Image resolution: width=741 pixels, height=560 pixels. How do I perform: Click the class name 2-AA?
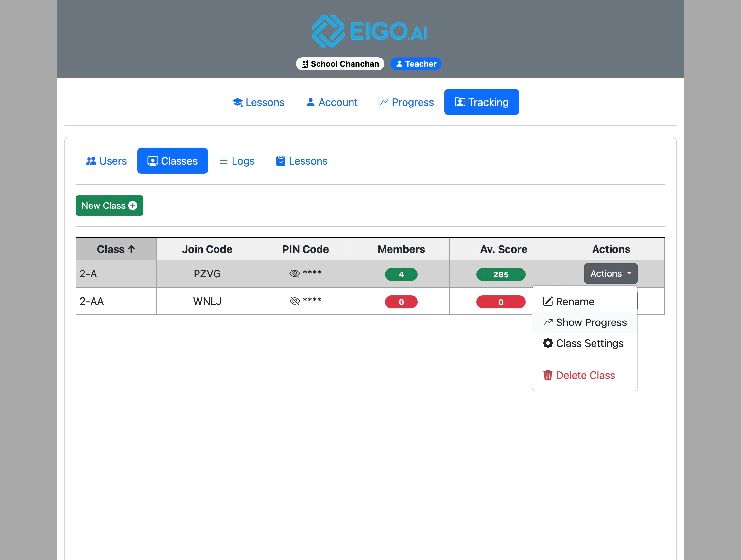tap(92, 301)
